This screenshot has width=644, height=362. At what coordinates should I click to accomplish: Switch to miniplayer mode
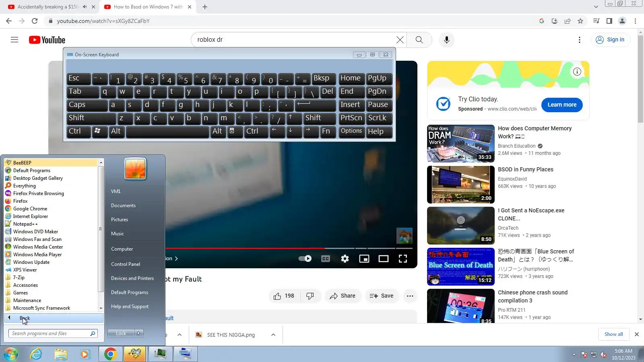click(x=364, y=259)
